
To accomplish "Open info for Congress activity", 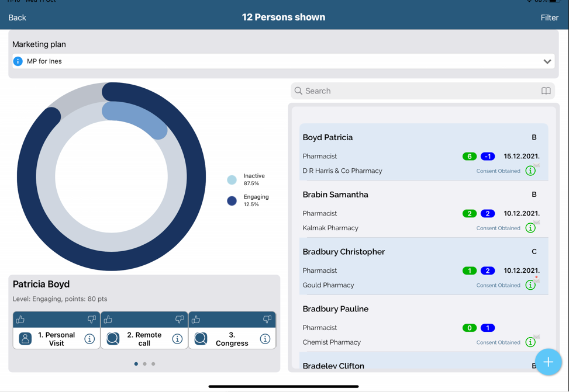I will coord(265,339).
